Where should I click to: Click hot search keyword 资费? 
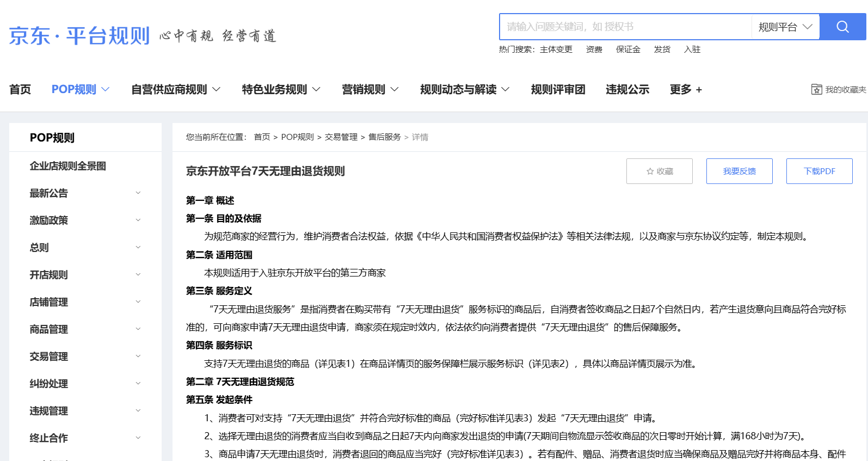(594, 50)
